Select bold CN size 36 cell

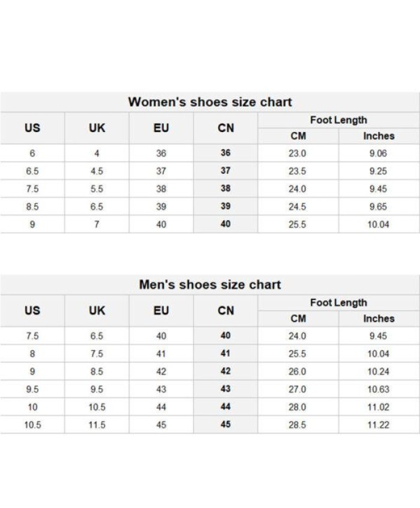coord(226,153)
